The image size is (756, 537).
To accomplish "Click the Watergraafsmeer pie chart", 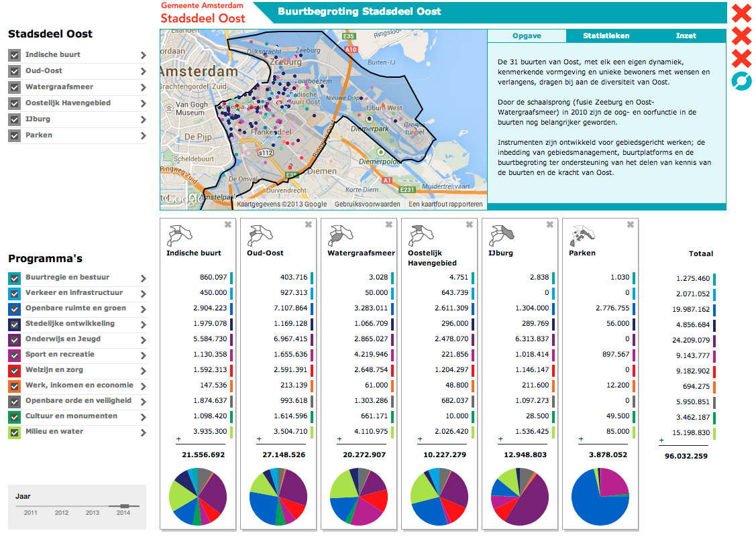I will coord(359,497).
